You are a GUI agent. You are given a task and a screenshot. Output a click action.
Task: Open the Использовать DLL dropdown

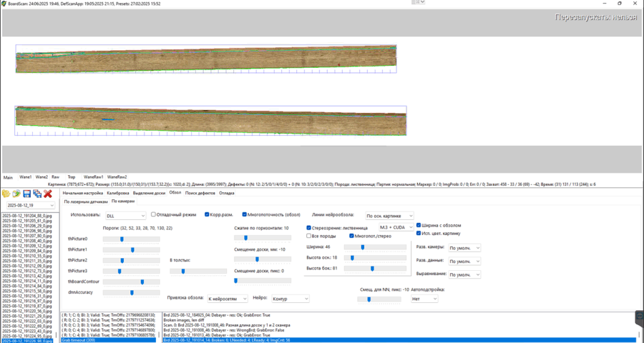pyautogui.click(x=125, y=215)
